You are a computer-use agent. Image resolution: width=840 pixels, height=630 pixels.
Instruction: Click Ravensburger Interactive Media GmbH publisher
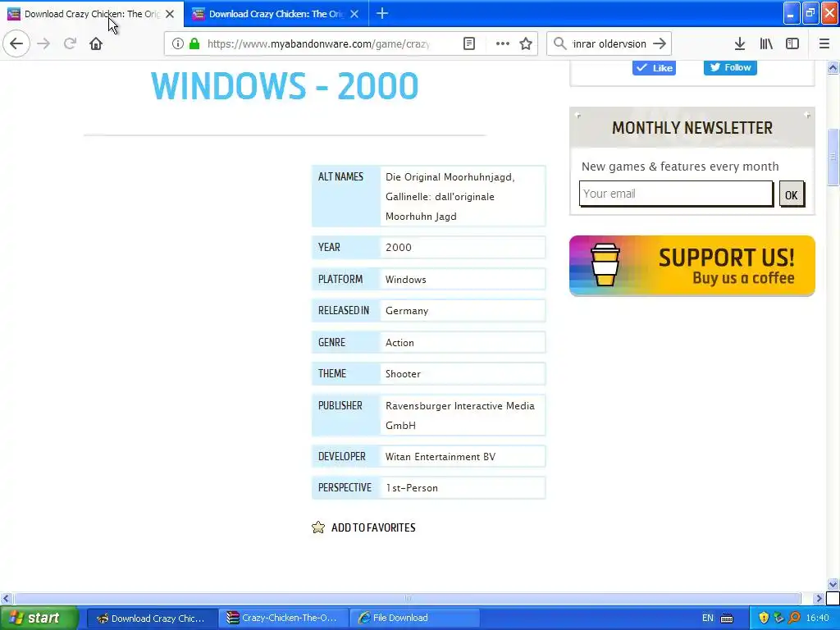(459, 416)
